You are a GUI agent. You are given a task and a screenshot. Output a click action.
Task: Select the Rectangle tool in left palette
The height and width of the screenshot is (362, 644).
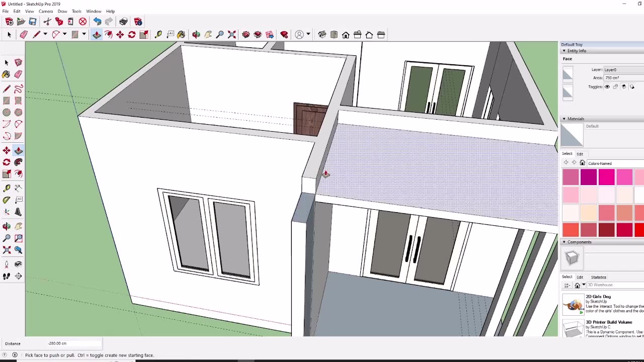click(x=7, y=101)
